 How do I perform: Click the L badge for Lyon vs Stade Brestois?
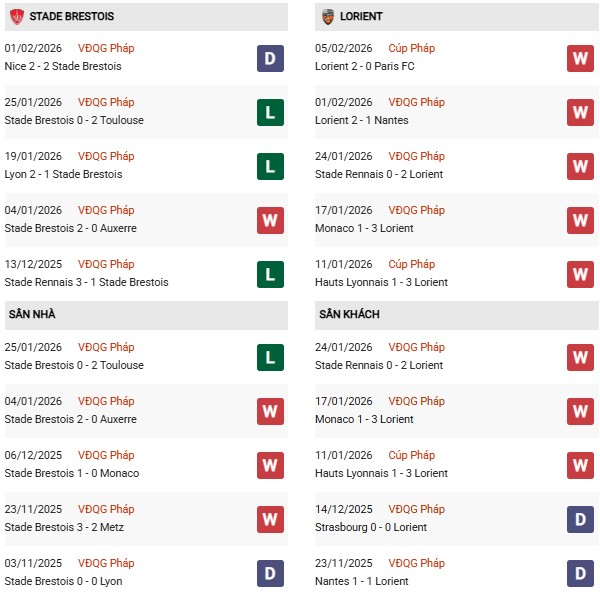pyautogui.click(x=270, y=166)
